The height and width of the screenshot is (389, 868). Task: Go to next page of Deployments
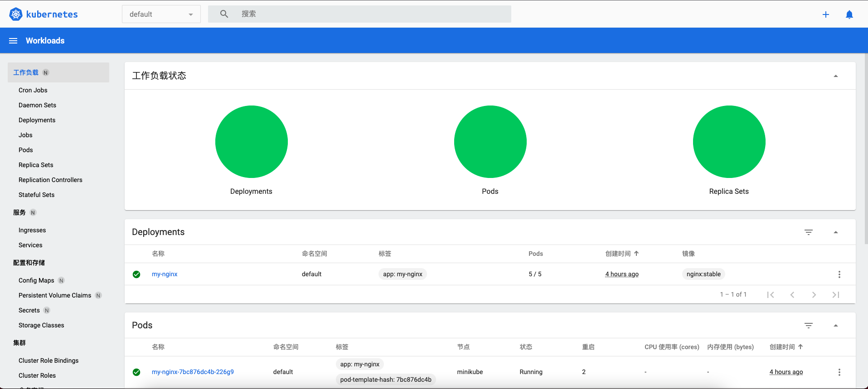[814, 295]
